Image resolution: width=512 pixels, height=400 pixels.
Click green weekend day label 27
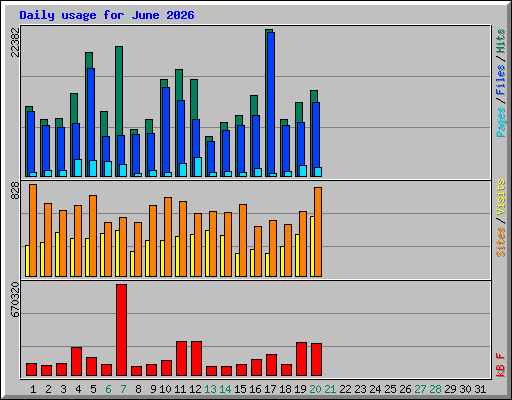coord(420,389)
